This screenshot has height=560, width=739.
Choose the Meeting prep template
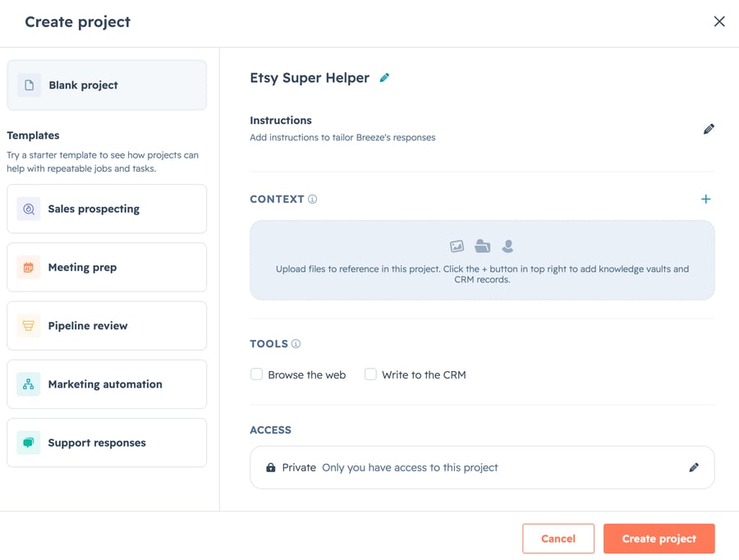107,268
